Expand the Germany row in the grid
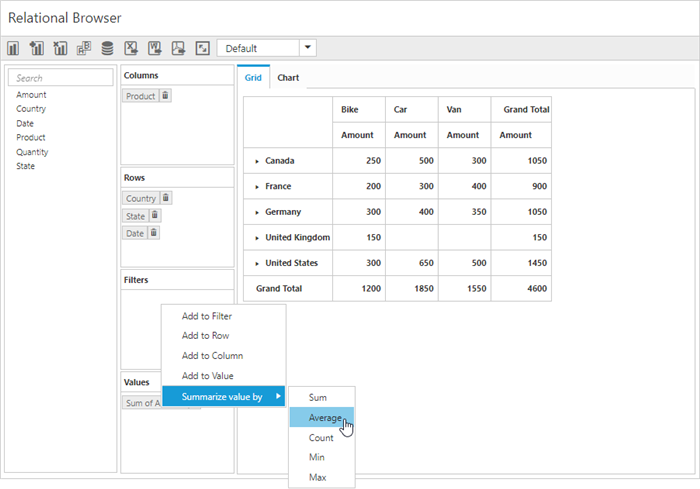700x489 pixels. [257, 212]
